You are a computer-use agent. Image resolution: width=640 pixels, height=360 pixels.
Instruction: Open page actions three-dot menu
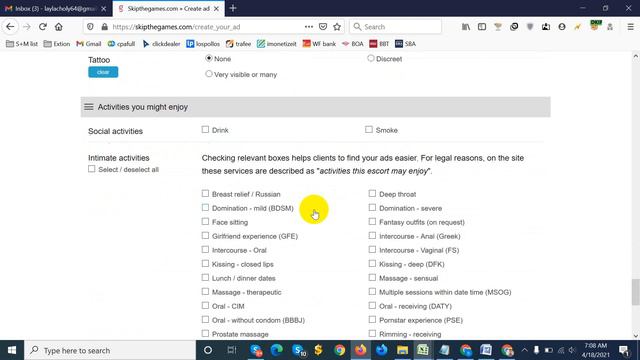tap(309, 27)
